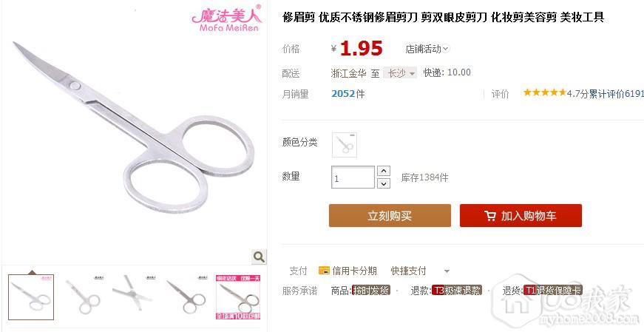Click the magnifier zoom icon on product image

click(260, 257)
